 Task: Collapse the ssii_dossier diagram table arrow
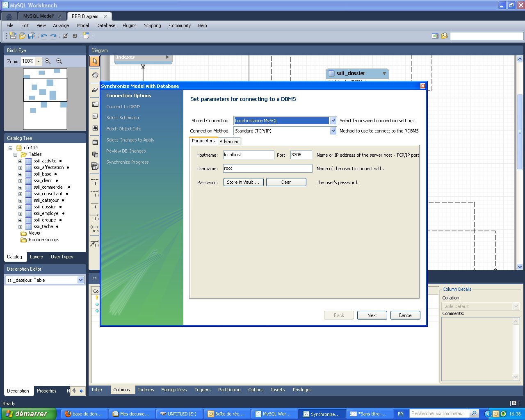(x=384, y=73)
